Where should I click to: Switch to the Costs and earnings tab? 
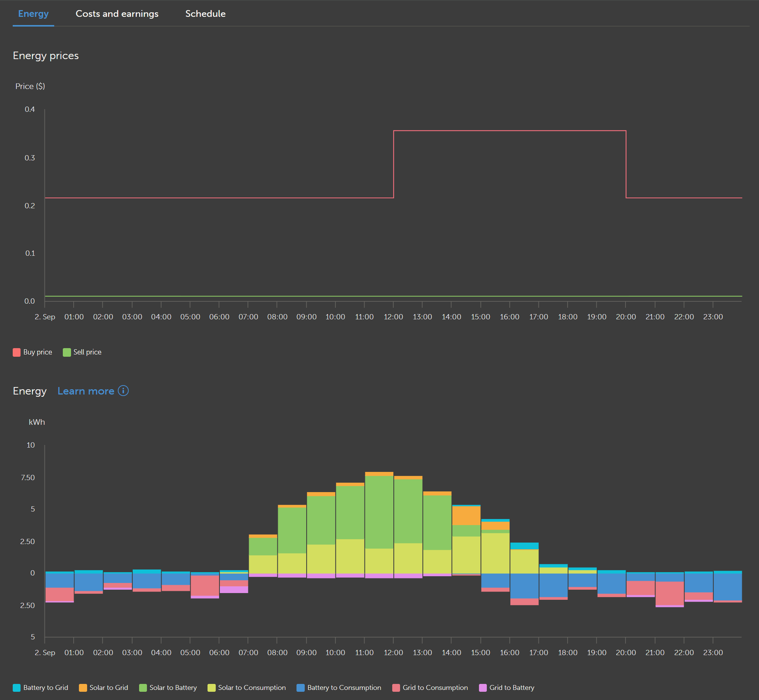coord(117,13)
